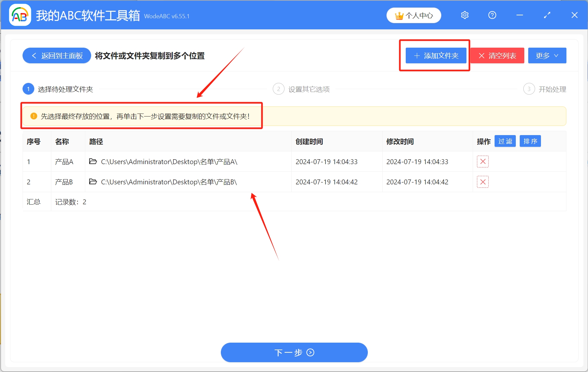Click 返回到主面板 to go back
Screen dimensions: 588x372
(x=56, y=55)
